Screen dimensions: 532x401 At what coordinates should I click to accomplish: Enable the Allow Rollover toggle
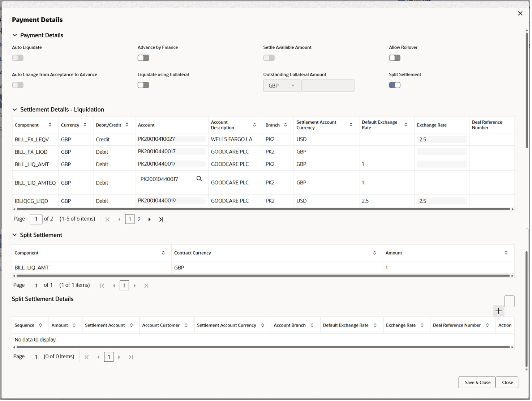[395, 57]
